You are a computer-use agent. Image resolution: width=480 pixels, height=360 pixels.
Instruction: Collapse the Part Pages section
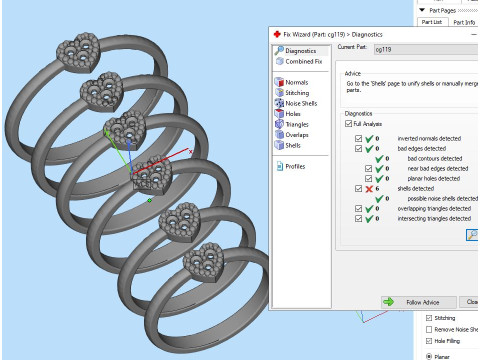[x=422, y=10]
